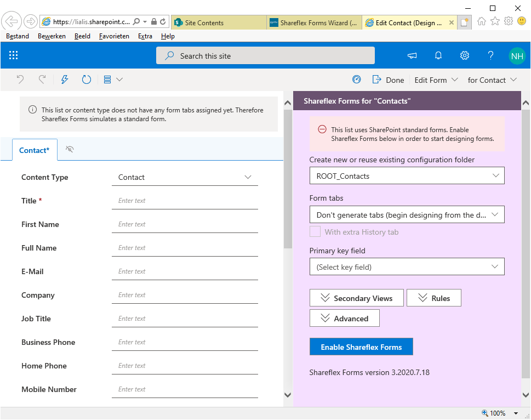Click the info icon in the notification banner

point(32,110)
